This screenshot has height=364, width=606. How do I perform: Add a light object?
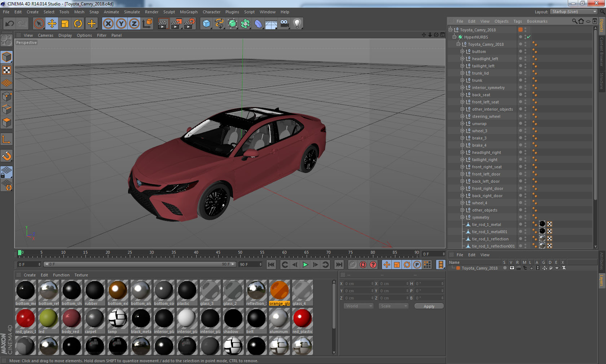297,24
